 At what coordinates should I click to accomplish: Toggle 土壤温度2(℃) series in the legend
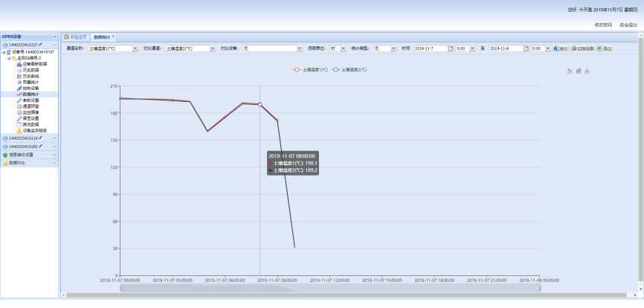[x=350, y=69]
